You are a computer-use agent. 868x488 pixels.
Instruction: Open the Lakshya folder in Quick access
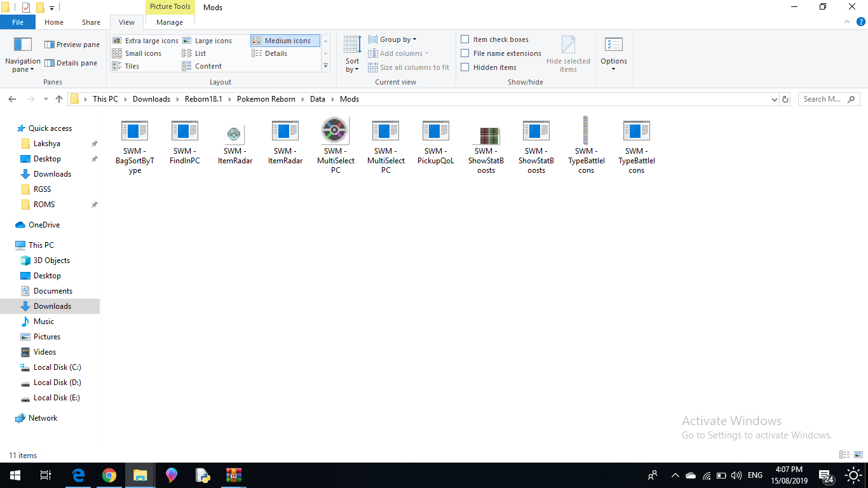pyautogui.click(x=47, y=144)
